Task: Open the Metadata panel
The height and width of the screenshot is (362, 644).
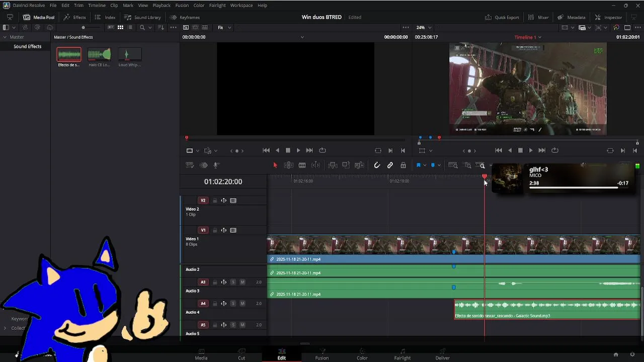Action: [x=572, y=17]
